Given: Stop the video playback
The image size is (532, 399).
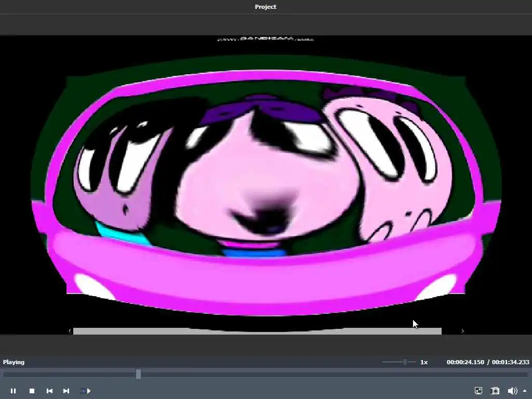Looking at the screenshot, I should click(32, 391).
